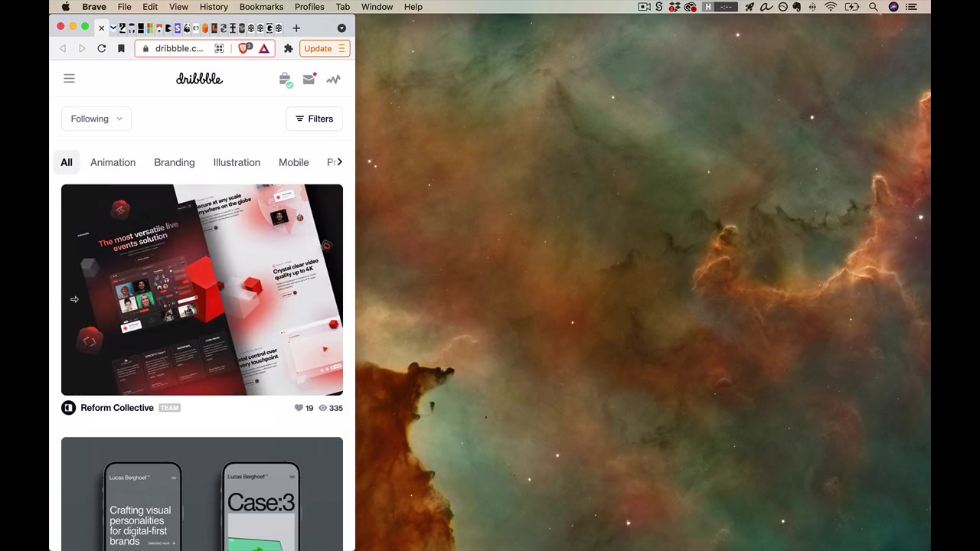The height and width of the screenshot is (551, 980).
Task: Click the TEAM badge next to Reform Collective
Action: 169,408
